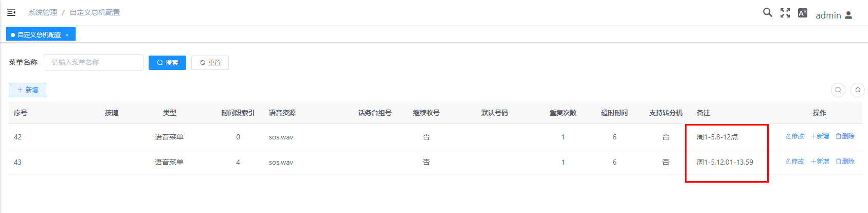Open the header search magnifier icon
The image size is (868, 213).
click(767, 13)
